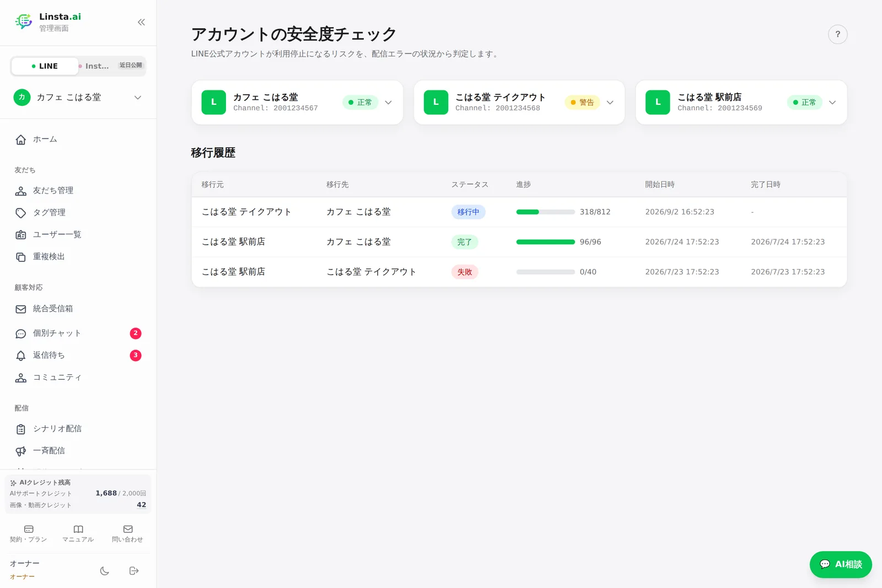Click the 一斉配信 megaphone icon
This screenshot has height=588, width=882.
pyautogui.click(x=21, y=451)
